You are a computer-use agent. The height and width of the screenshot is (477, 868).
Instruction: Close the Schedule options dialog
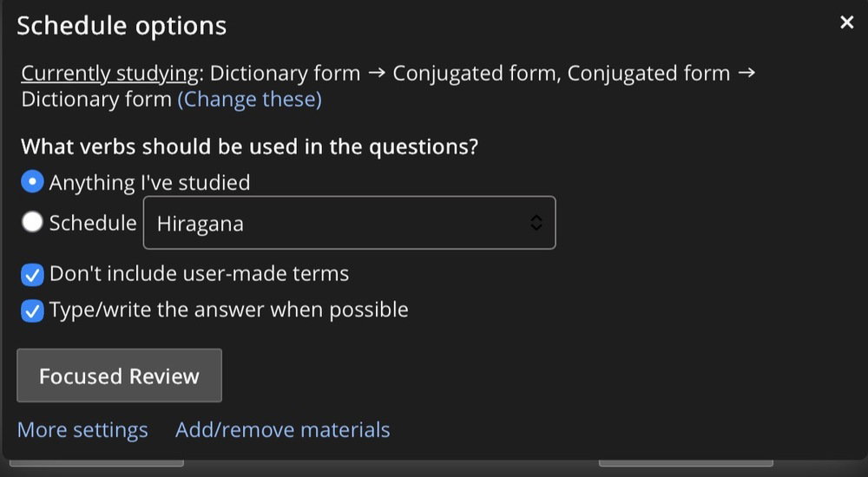847,23
